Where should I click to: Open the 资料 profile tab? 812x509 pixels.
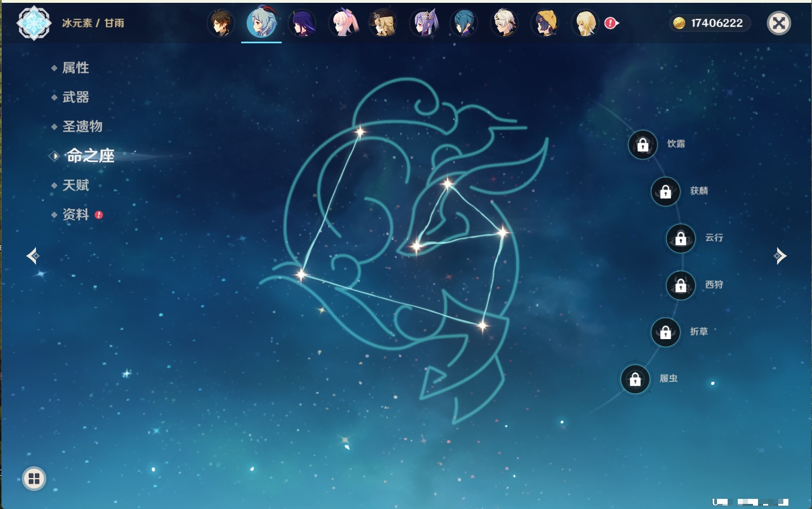[x=75, y=215]
